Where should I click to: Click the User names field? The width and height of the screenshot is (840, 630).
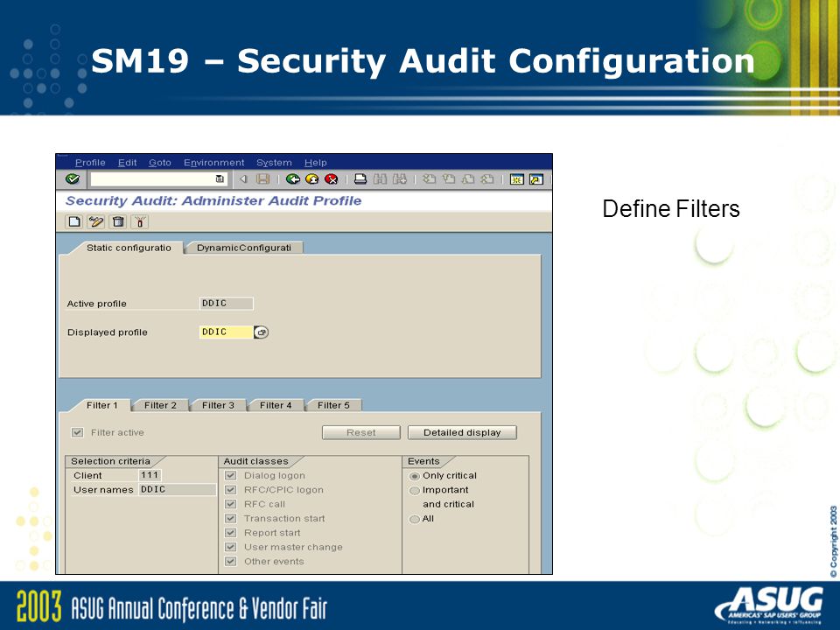tap(178, 490)
